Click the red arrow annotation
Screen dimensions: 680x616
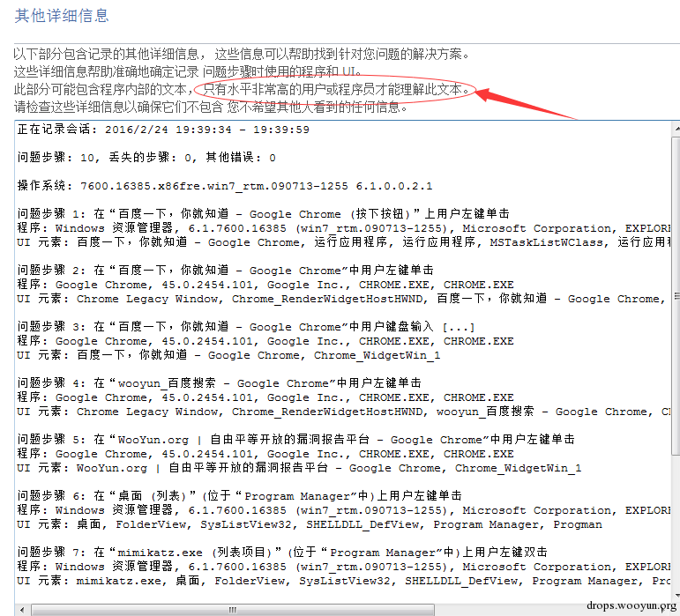(525, 103)
